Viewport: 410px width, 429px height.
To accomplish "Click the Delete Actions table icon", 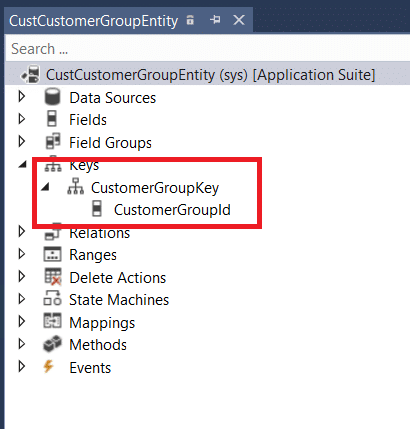I will (53, 277).
